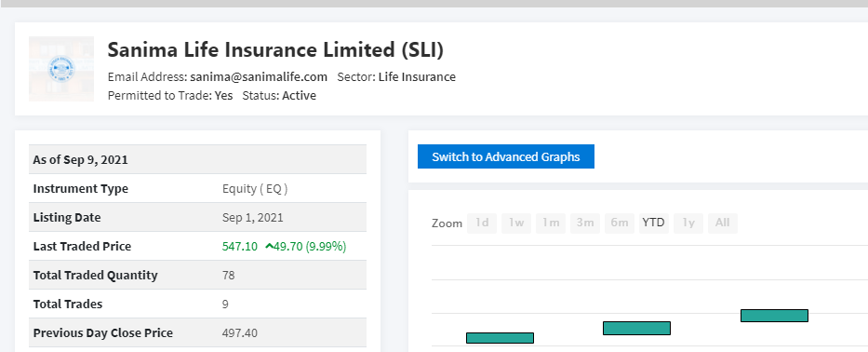Screen dimensions: 868x352
Task: Click email address sanima@sanimalife.com
Action: [259, 77]
